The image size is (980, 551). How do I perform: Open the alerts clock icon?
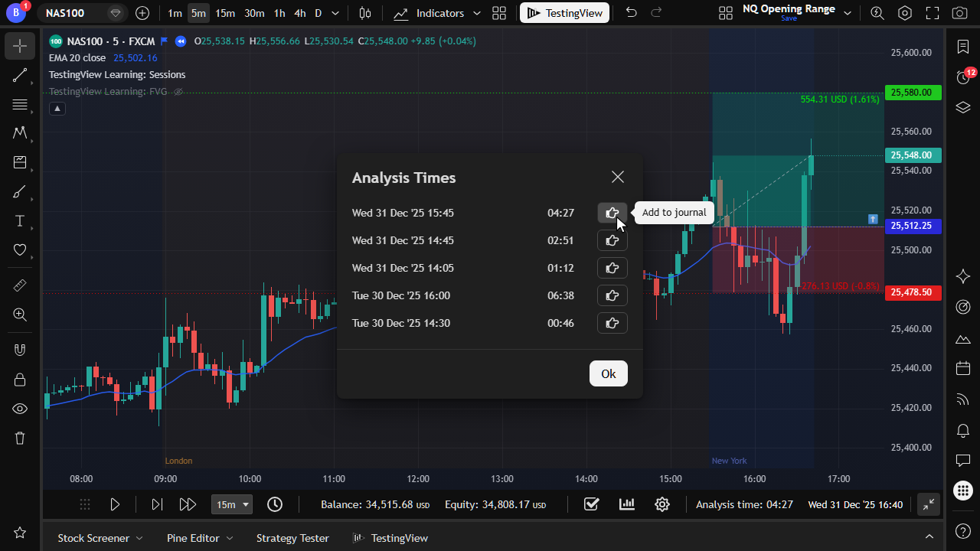(963, 77)
